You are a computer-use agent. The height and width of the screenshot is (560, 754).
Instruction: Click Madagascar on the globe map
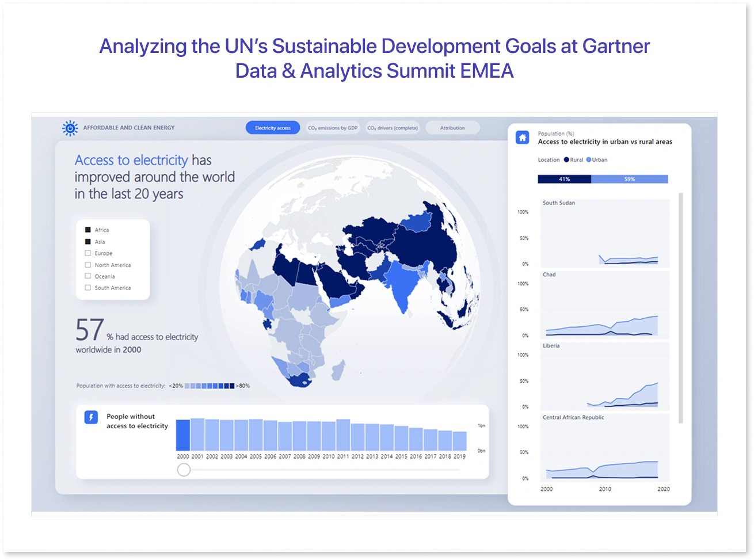[x=340, y=369]
